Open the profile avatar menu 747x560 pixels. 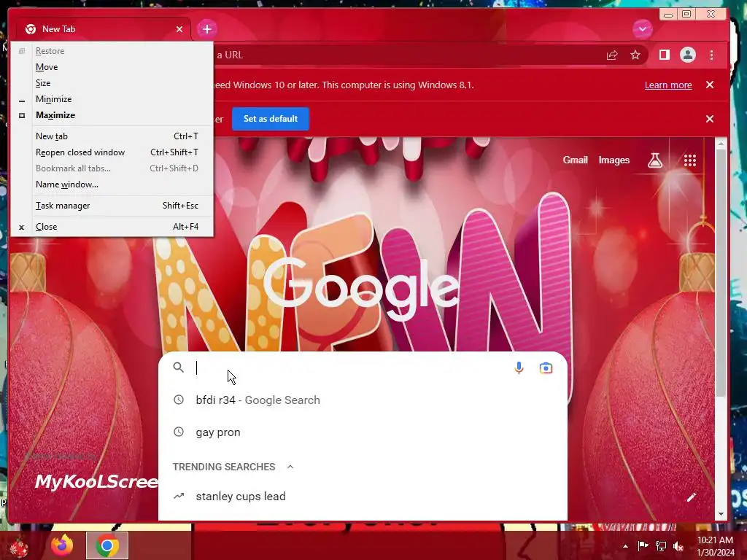click(687, 55)
